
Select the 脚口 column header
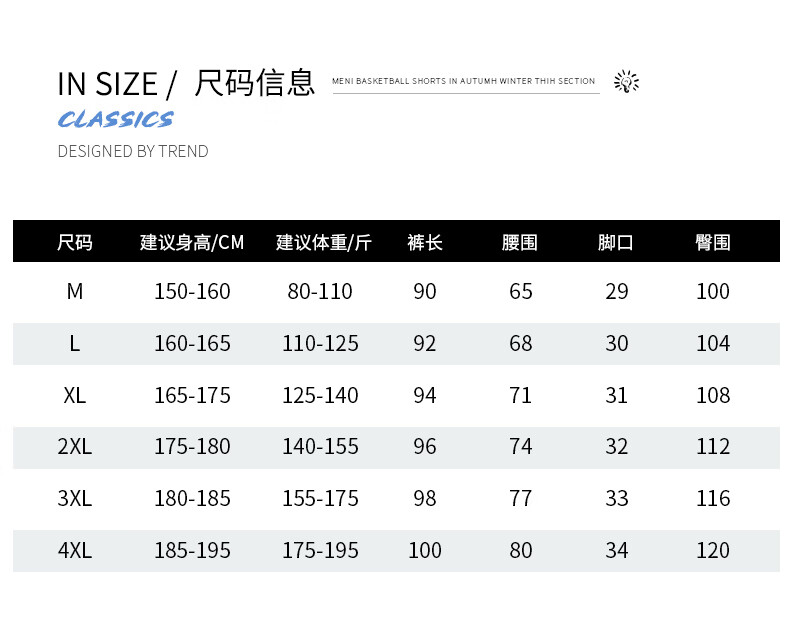[x=615, y=242]
